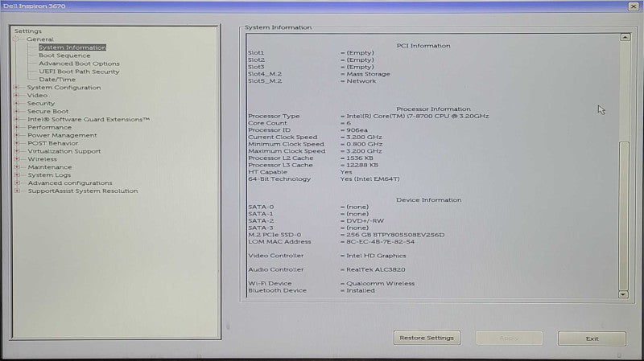
Task: Select the System Configuration label
Action: (64, 88)
